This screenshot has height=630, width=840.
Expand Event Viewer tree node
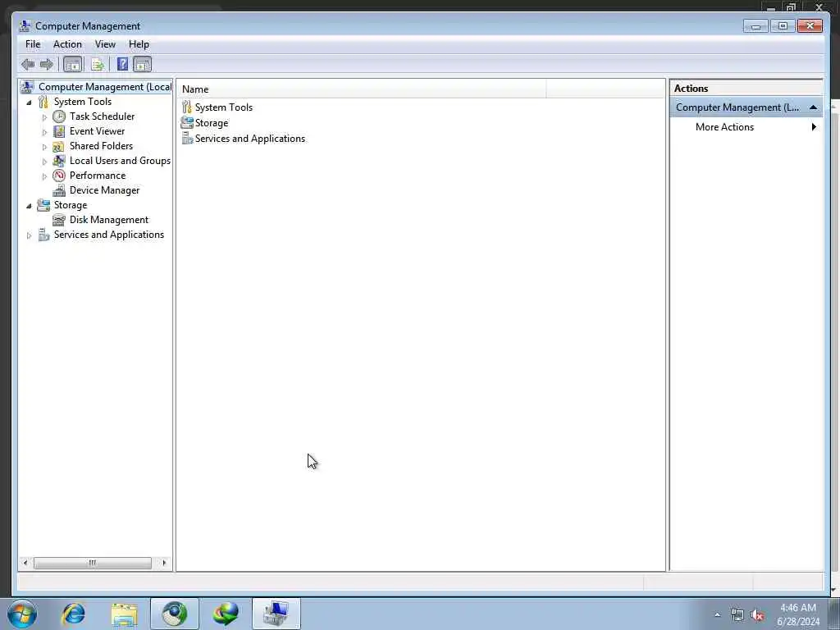[x=44, y=132]
